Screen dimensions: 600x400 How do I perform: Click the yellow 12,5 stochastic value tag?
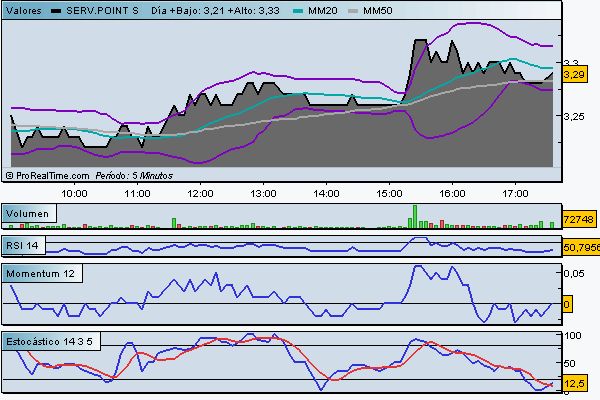point(573,383)
